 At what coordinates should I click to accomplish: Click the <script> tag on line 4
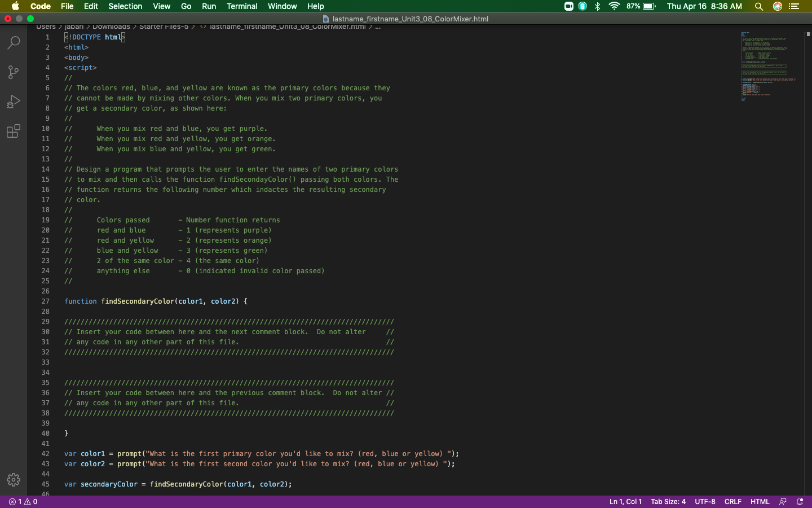pos(81,68)
